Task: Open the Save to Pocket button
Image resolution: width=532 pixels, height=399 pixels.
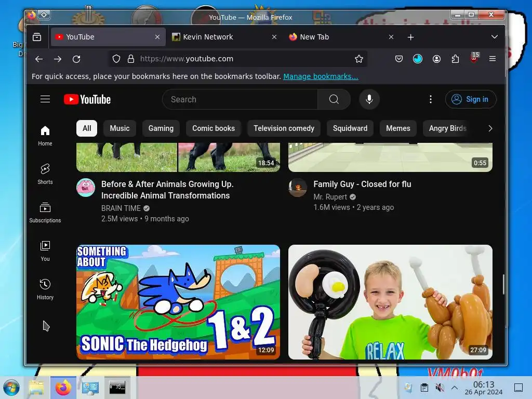Action: 399,59
